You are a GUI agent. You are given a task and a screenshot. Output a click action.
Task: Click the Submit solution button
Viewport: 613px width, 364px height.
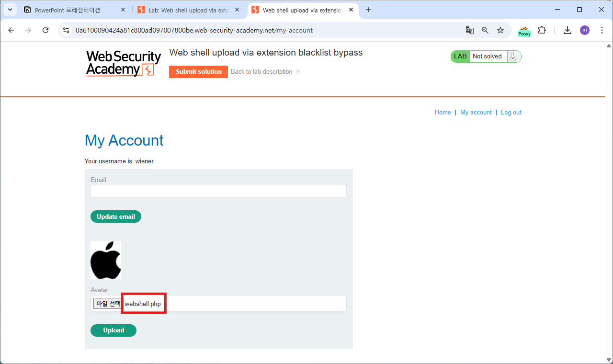coord(199,72)
